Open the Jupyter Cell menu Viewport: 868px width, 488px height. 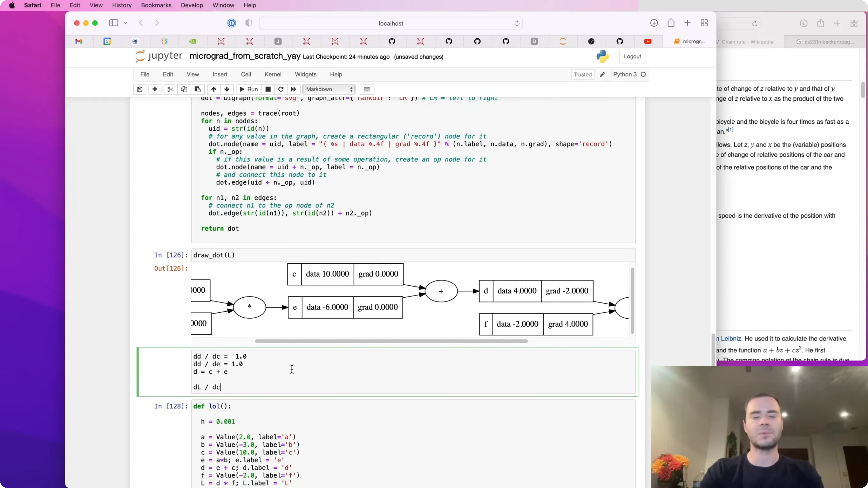(246, 75)
